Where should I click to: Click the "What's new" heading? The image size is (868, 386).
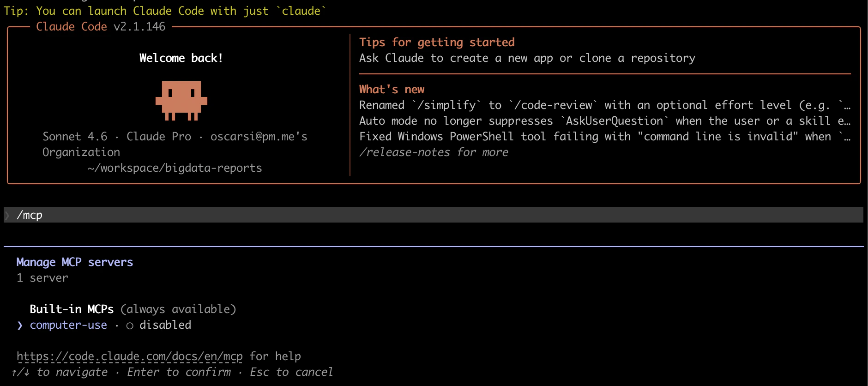coord(392,90)
